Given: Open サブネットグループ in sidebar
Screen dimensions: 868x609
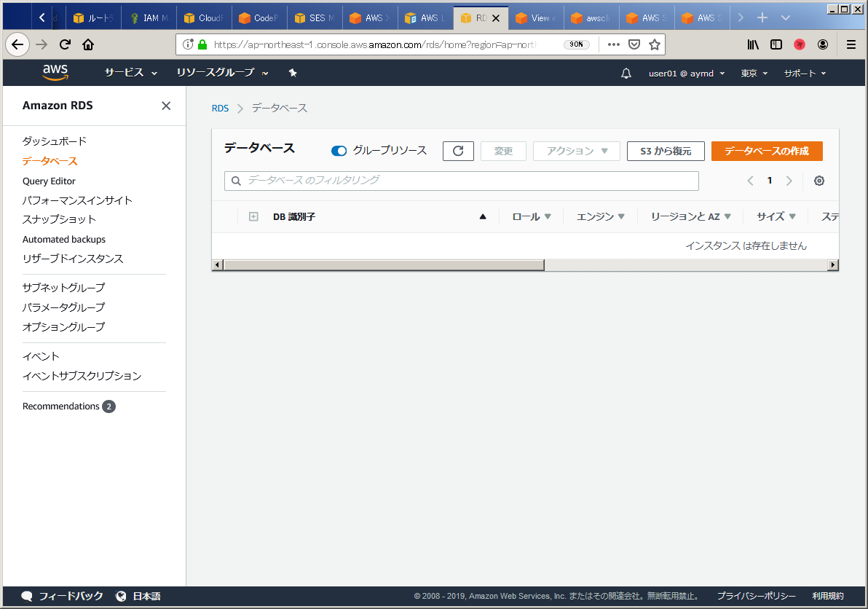Looking at the screenshot, I should 63,287.
